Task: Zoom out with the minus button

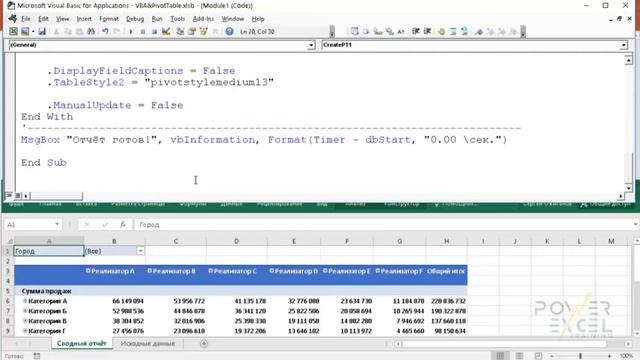Action: point(552,356)
